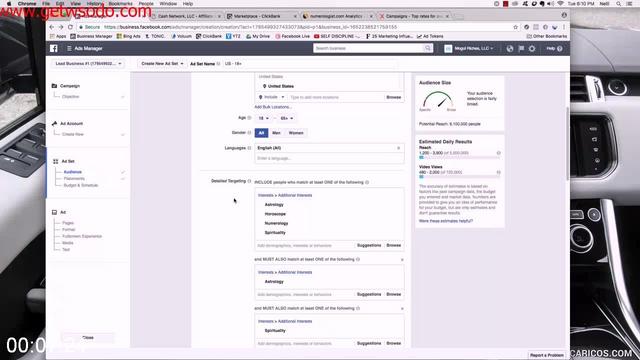Open the globe notifications icon
This screenshot has width=640, height=360.
click(x=510, y=48)
